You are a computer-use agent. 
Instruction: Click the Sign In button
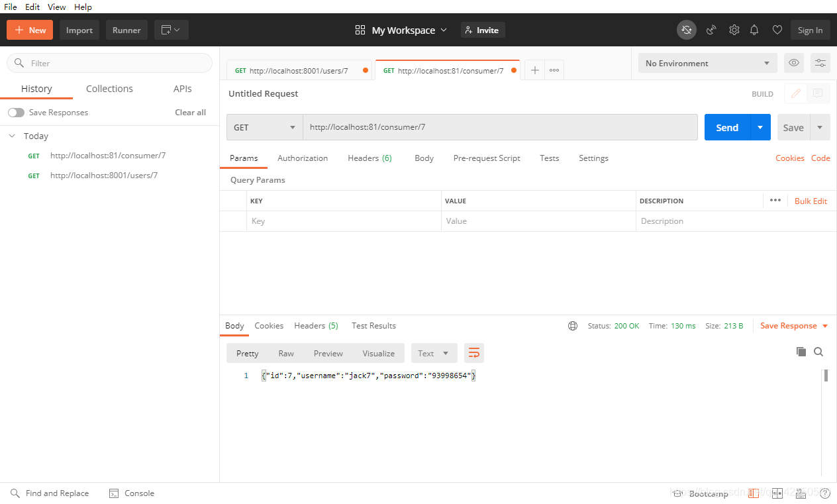coord(810,30)
